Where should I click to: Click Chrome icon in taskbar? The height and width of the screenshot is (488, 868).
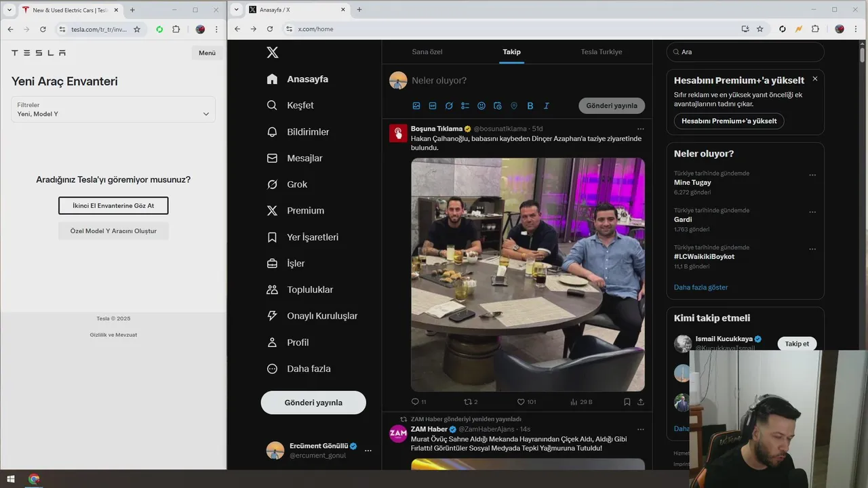click(34, 479)
